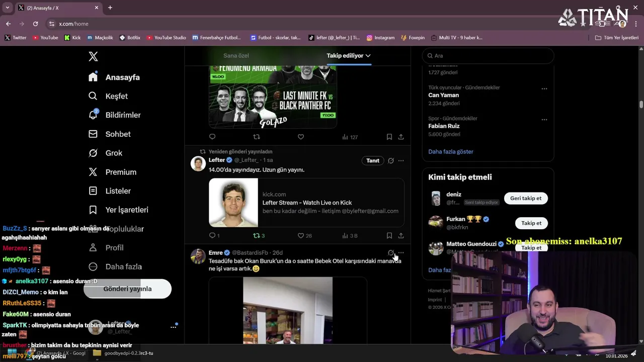
Task: Open Bildirimler notifications
Action: [x=115, y=115]
